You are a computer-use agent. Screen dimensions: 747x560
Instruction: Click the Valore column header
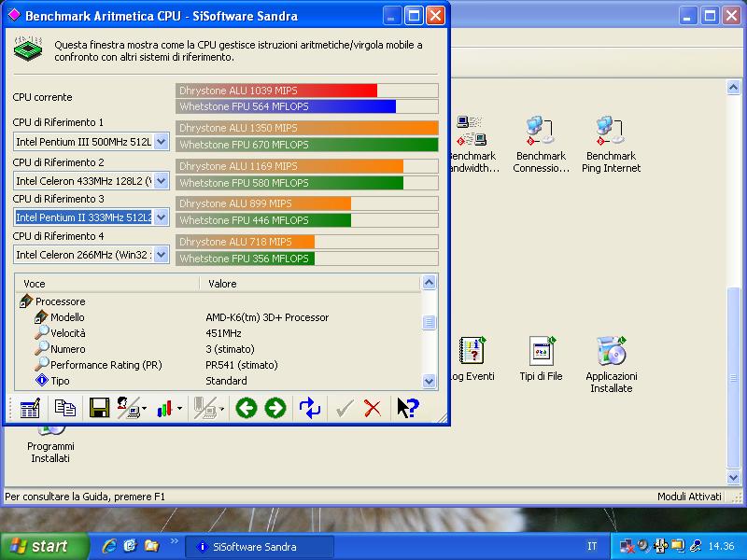222,284
